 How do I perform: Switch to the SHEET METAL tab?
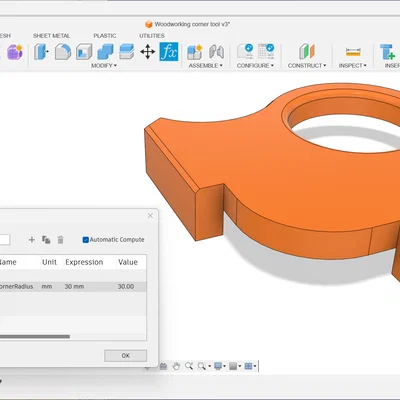[51, 36]
